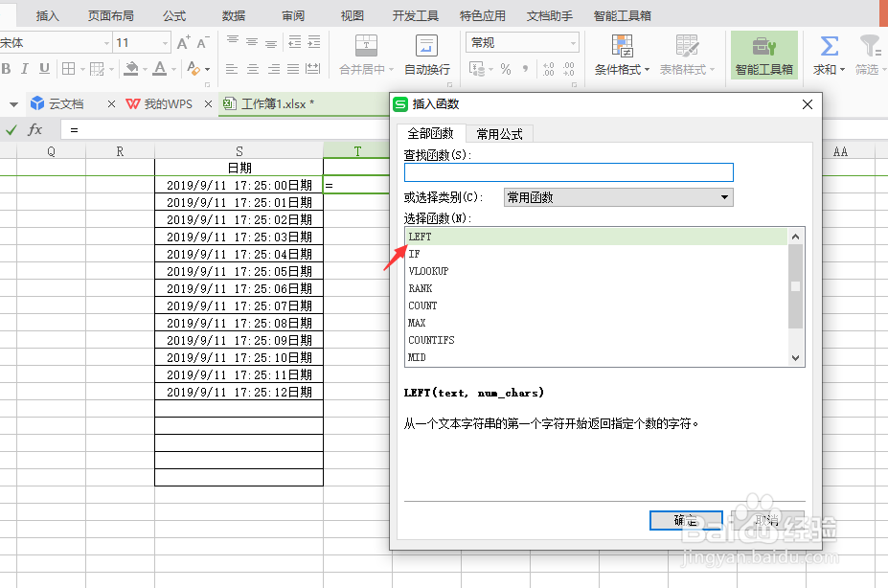Image resolution: width=888 pixels, height=588 pixels.
Task: Open the 页面布局 ribbon tab
Action: (110, 16)
